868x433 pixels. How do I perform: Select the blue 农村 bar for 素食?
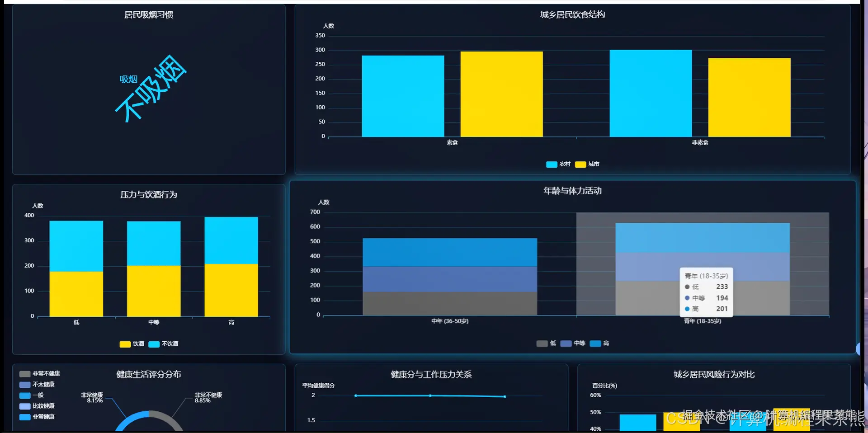pos(403,96)
